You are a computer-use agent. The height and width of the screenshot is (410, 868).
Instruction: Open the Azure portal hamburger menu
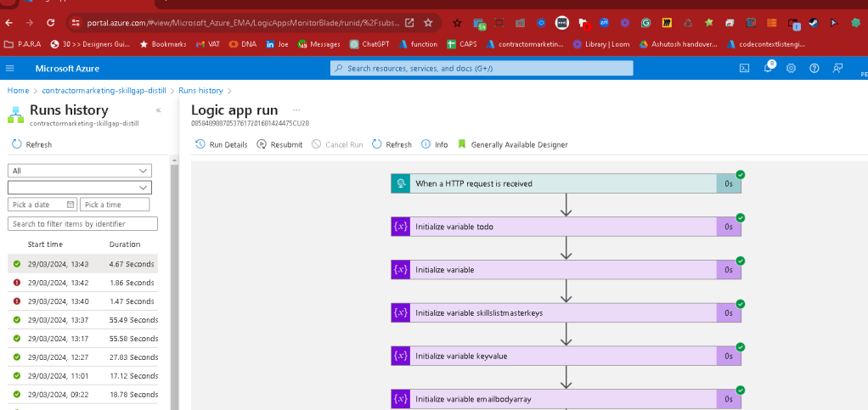pos(10,68)
